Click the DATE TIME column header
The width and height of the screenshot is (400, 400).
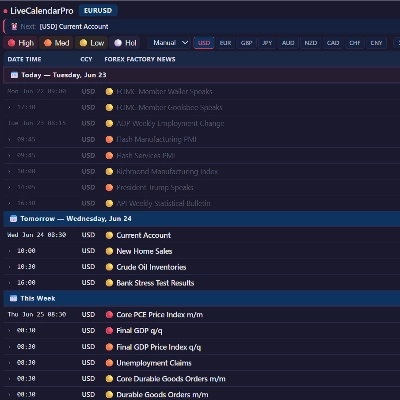click(24, 59)
